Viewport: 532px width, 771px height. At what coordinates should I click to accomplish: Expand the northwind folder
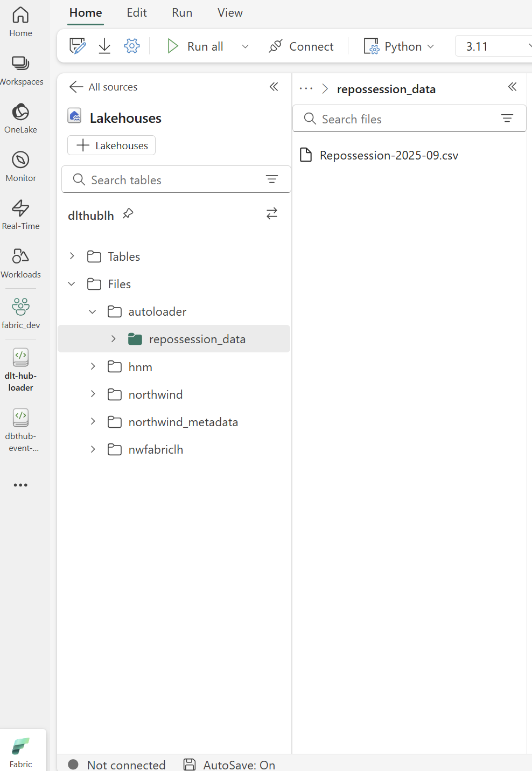(x=92, y=394)
